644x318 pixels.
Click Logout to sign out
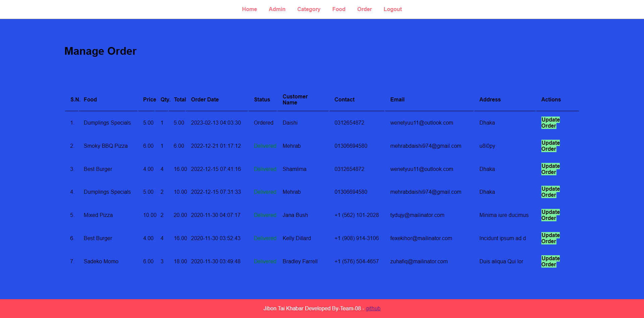tap(392, 9)
